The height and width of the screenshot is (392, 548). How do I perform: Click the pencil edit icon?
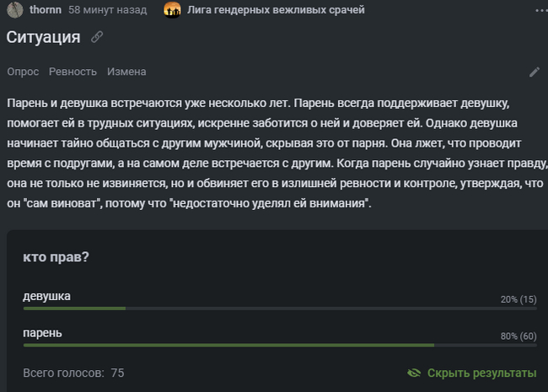[x=534, y=72]
